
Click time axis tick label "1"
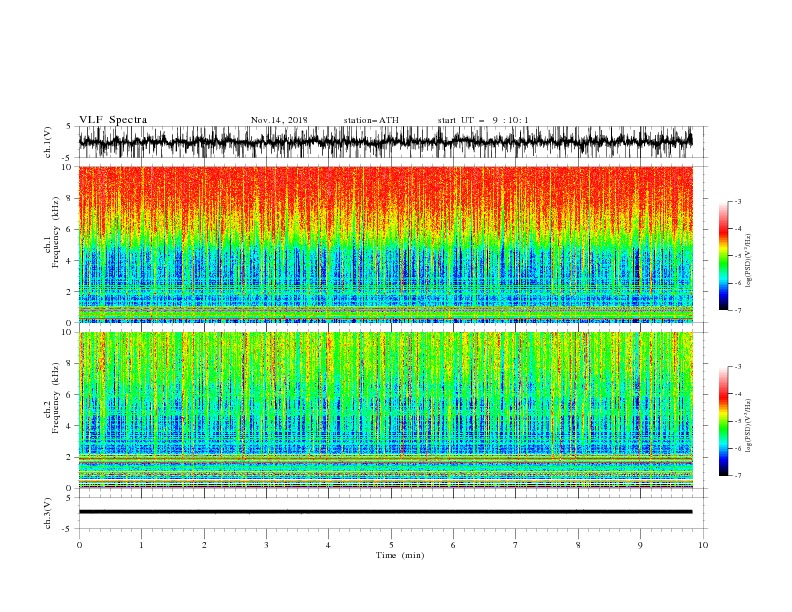[141, 545]
